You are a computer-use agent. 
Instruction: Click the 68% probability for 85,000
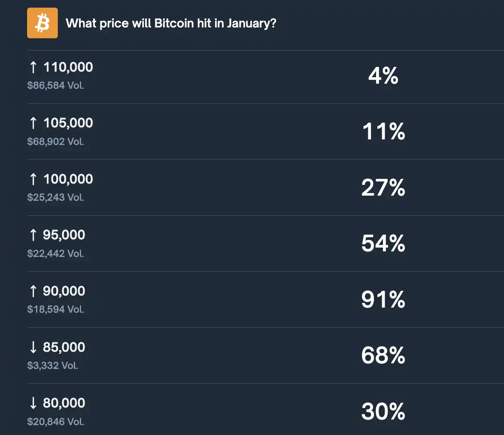(383, 356)
